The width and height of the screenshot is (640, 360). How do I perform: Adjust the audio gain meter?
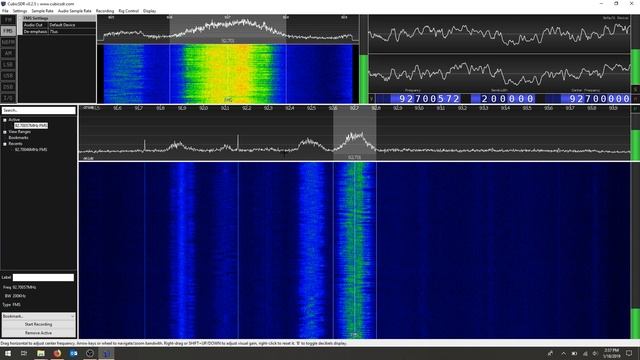636,49
